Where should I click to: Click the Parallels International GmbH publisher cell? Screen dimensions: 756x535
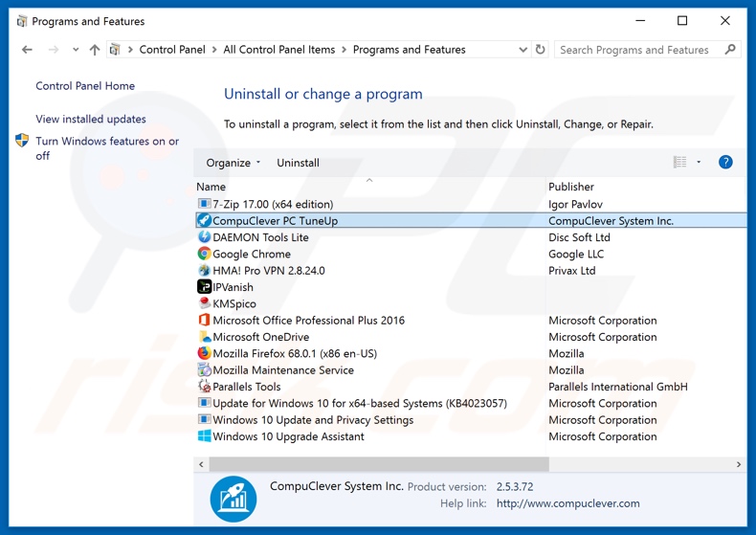pyautogui.click(x=618, y=387)
